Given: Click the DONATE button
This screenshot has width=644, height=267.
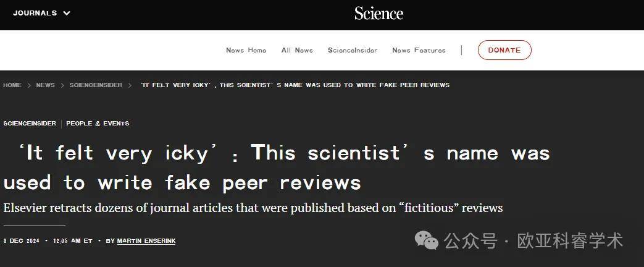Looking at the screenshot, I should 504,50.
